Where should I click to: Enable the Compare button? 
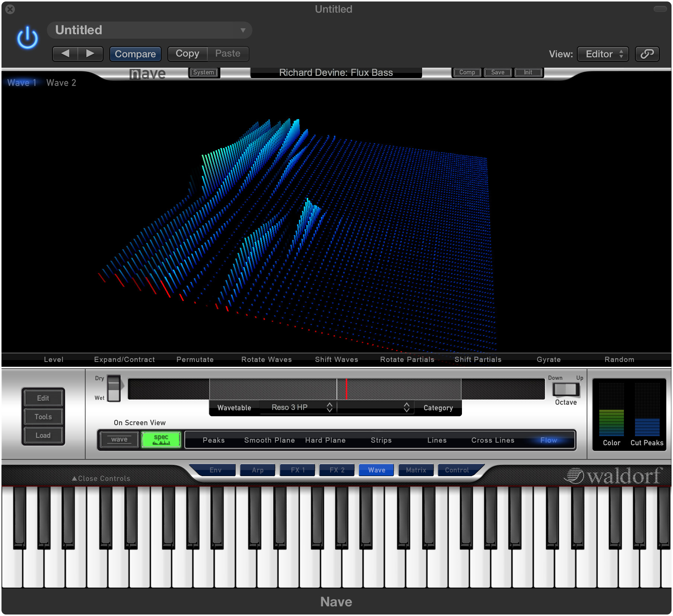click(135, 54)
